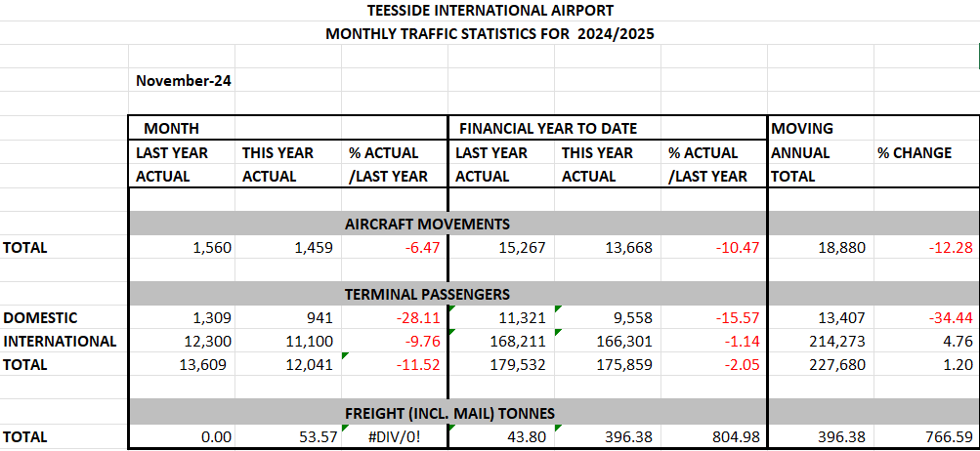Click passengers total last year 13,609
The width and height of the screenshot is (980, 451).
click(x=182, y=365)
